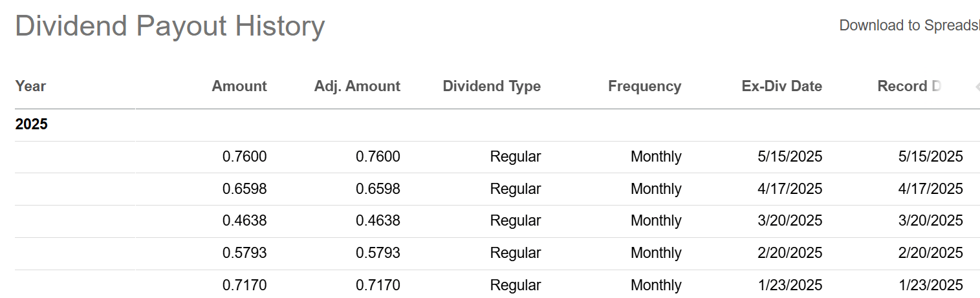Click the Dividend Type column header
The height and width of the screenshot is (298, 980).
click(492, 86)
